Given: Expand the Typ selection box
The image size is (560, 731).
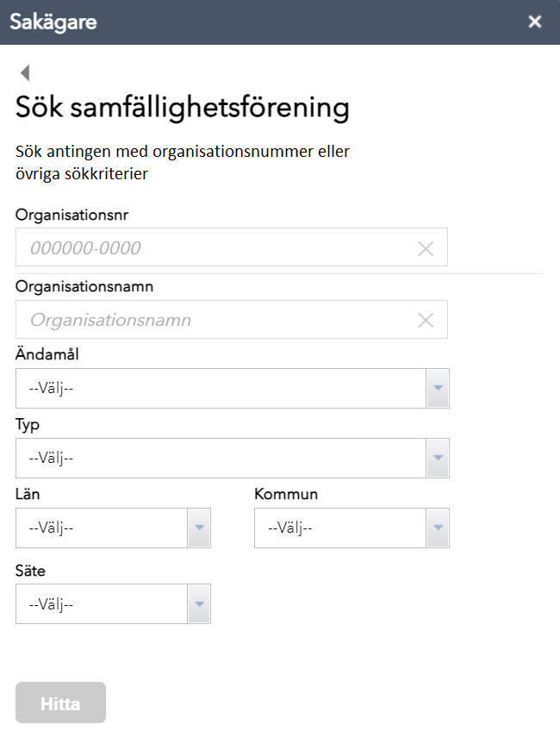Looking at the screenshot, I should pyautogui.click(x=221, y=458).
